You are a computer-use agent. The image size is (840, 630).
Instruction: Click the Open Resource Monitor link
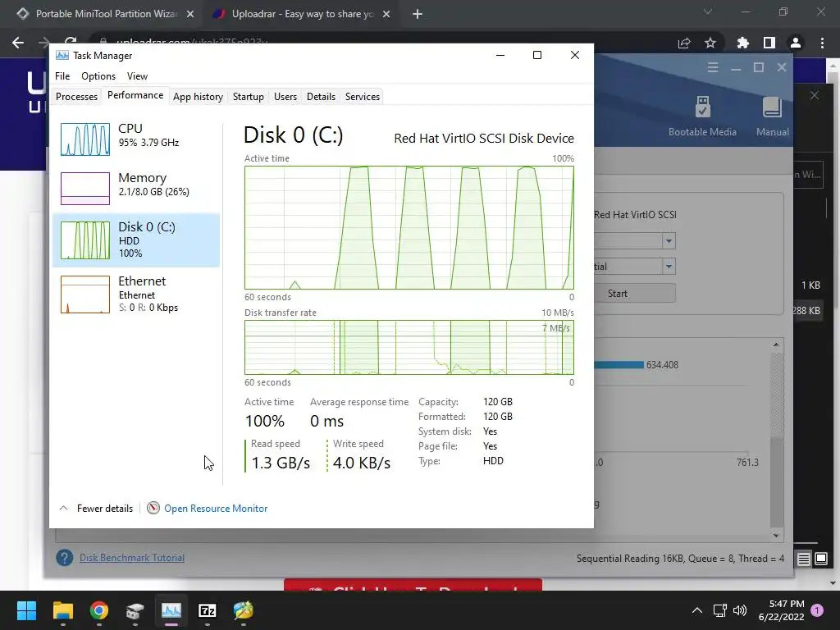(216, 509)
